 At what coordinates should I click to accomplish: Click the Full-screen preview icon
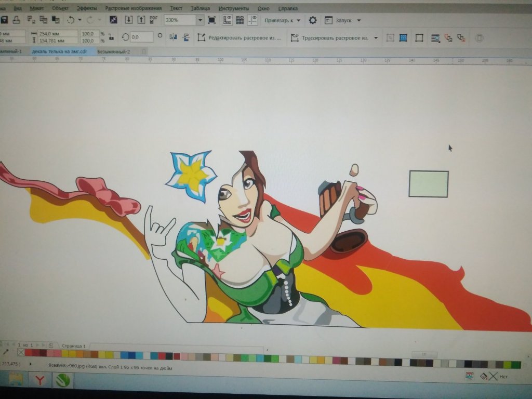(211, 20)
